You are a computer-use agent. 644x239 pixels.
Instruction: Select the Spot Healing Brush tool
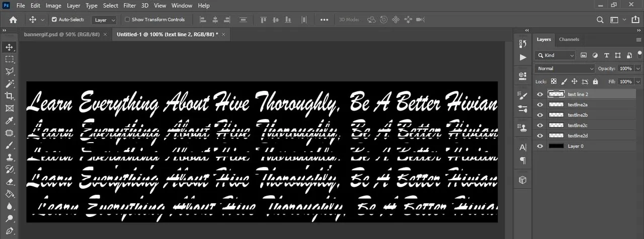pos(9,133)
